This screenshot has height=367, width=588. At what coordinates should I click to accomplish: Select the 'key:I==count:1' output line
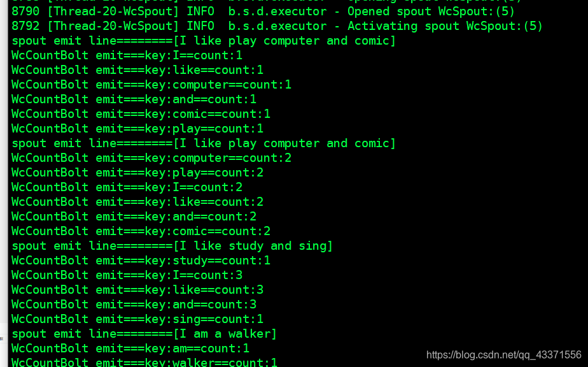[x=127, y=55]
